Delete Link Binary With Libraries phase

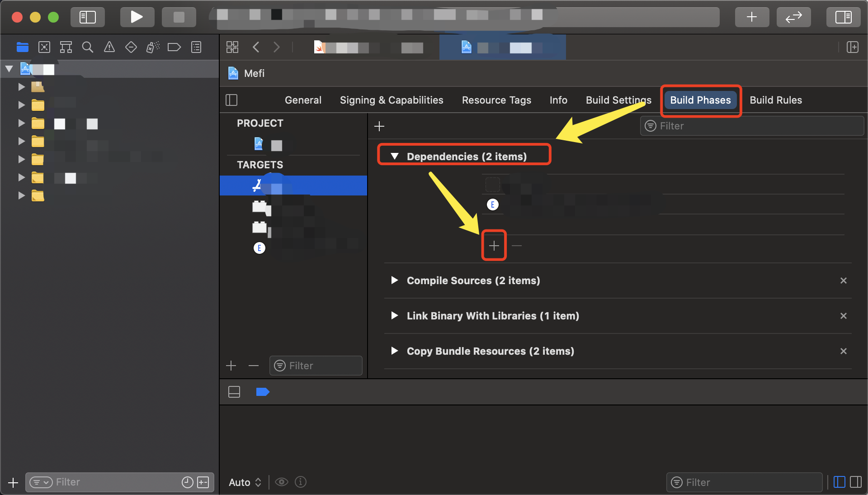844,316
